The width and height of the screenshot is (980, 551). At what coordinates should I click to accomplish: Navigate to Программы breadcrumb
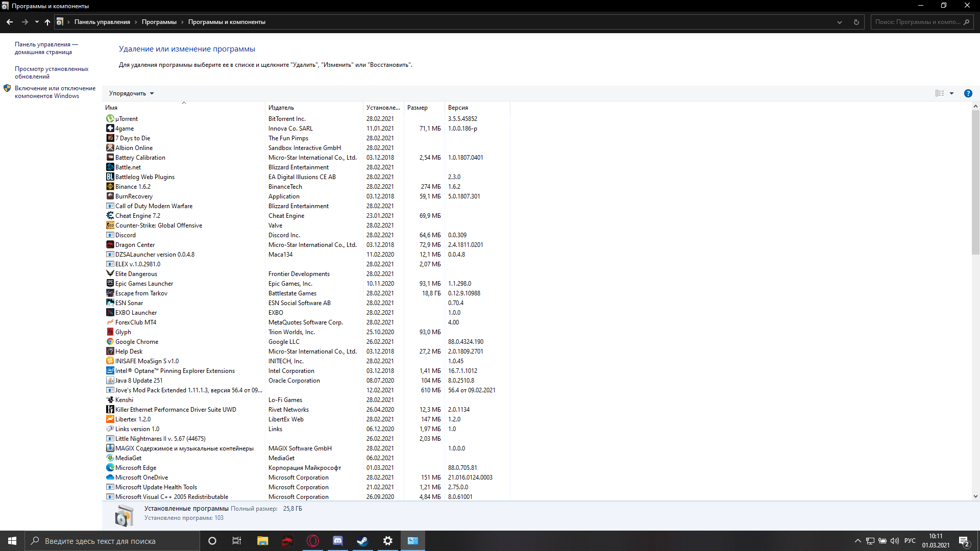pos(159,22)
